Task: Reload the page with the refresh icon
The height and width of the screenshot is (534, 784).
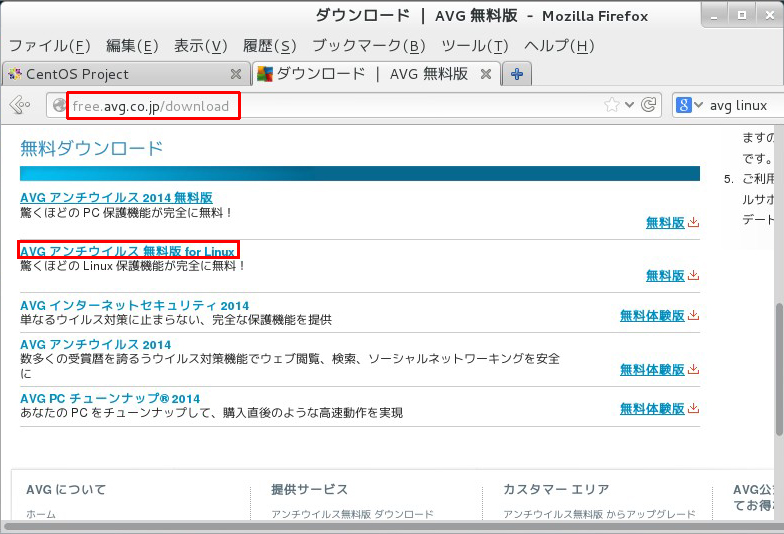Action: point(649,105)
